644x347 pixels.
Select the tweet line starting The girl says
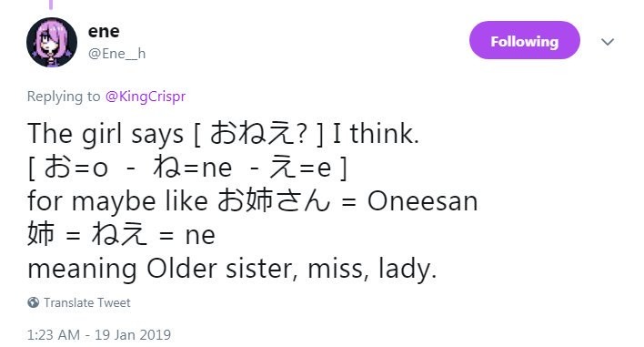point(223,134)
